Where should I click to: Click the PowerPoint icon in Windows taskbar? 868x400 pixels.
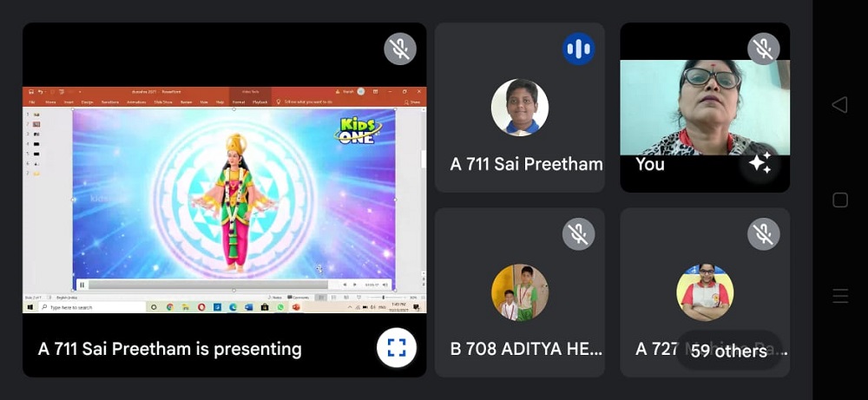tap(296, 307)
